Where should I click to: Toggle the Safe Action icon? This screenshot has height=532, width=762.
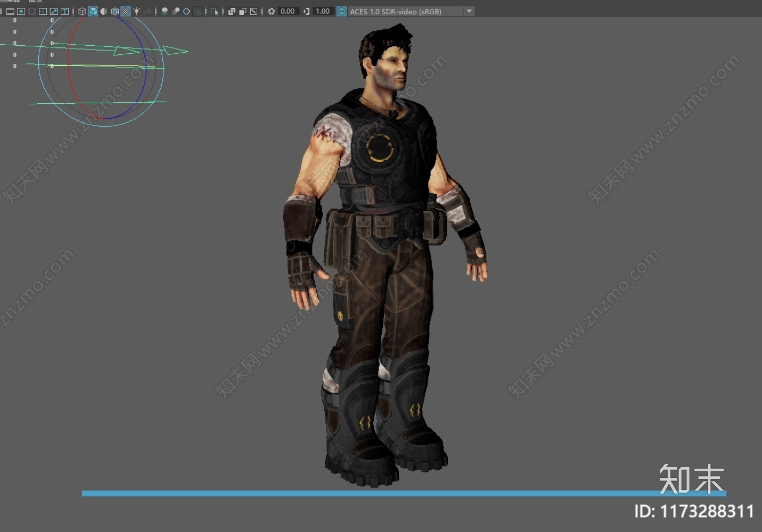tap(54, 11)
